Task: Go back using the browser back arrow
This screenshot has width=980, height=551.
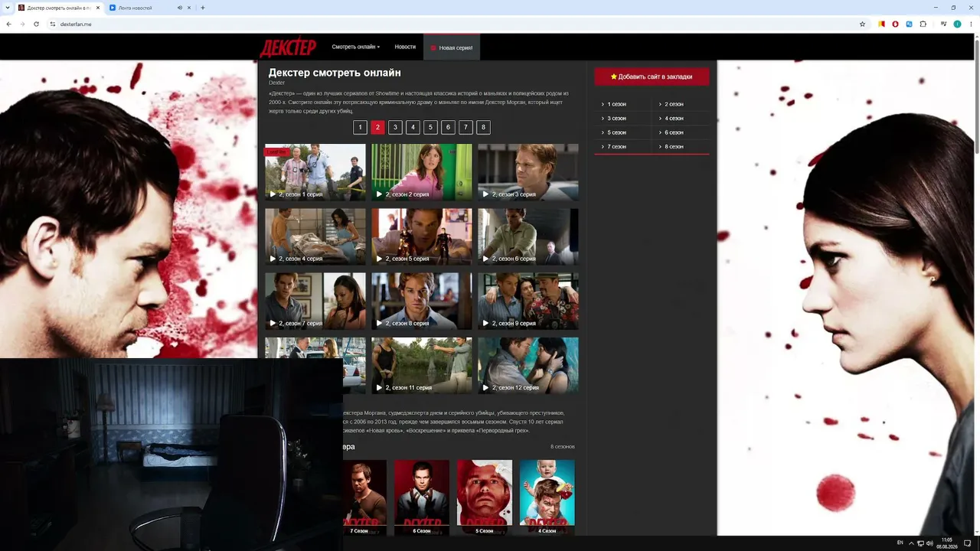Action: point(8,24)
